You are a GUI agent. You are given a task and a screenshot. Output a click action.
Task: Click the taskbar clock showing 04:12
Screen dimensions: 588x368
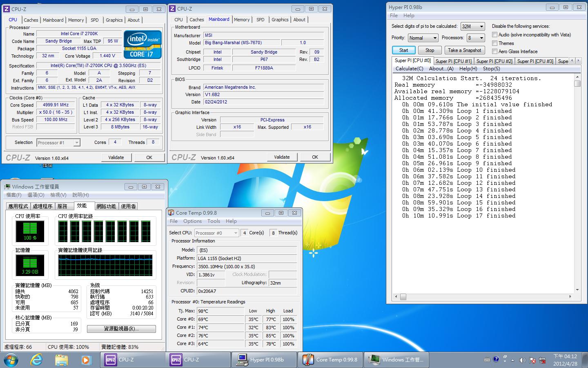[x=565, y=360]
